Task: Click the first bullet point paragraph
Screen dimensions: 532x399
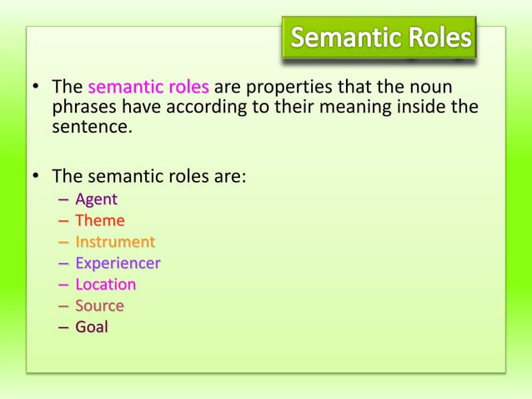Action: 265,106
